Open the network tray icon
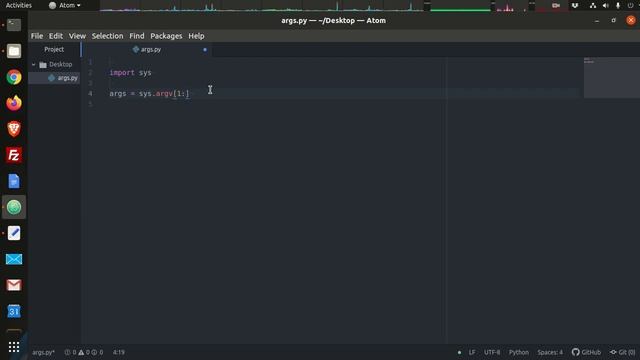The width and height of the screenshot is (640, 360). pyautogui.click(x=593, y=5)
